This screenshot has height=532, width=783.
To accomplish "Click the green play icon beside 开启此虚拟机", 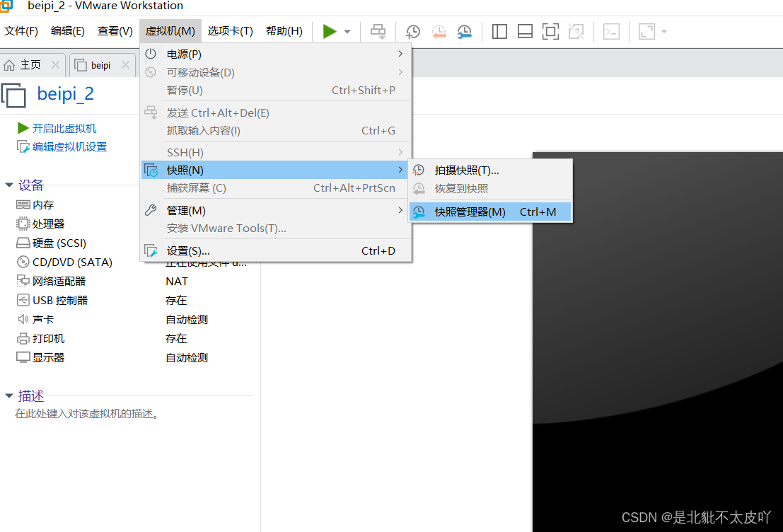I will [x=23, y=128].
